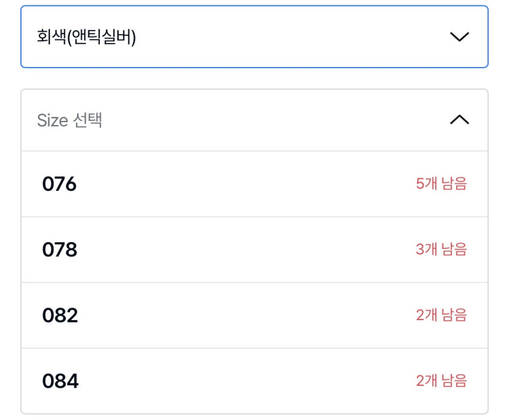
Task: Choose the bold 078 size number
Action: point(59,250)
